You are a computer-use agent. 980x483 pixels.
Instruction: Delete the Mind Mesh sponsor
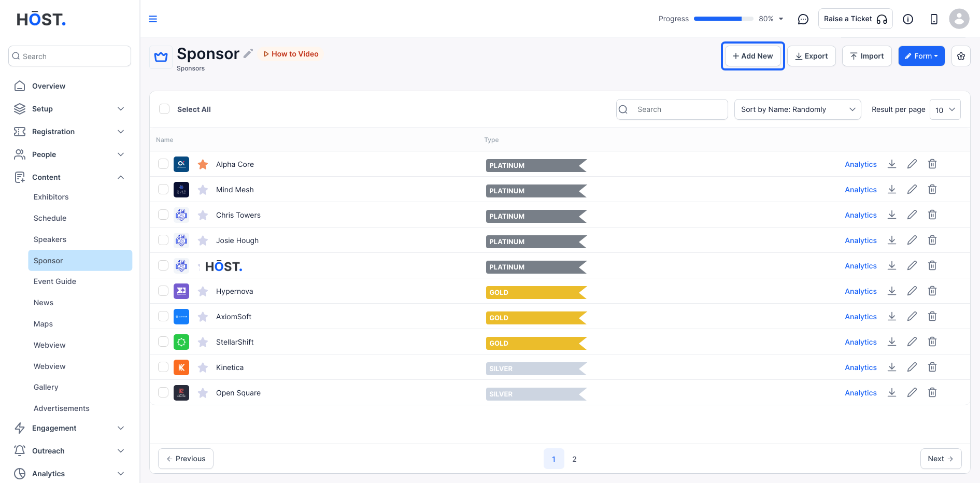tap(932, 190)
